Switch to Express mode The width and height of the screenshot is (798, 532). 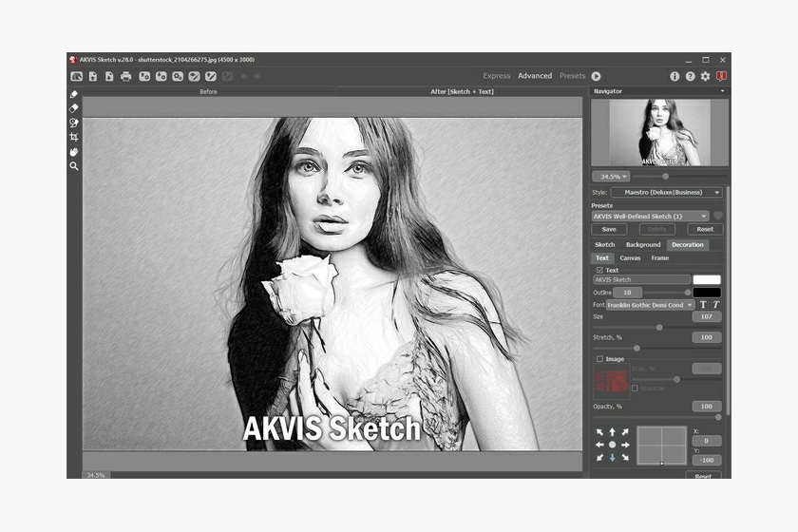tap(497, 76)
